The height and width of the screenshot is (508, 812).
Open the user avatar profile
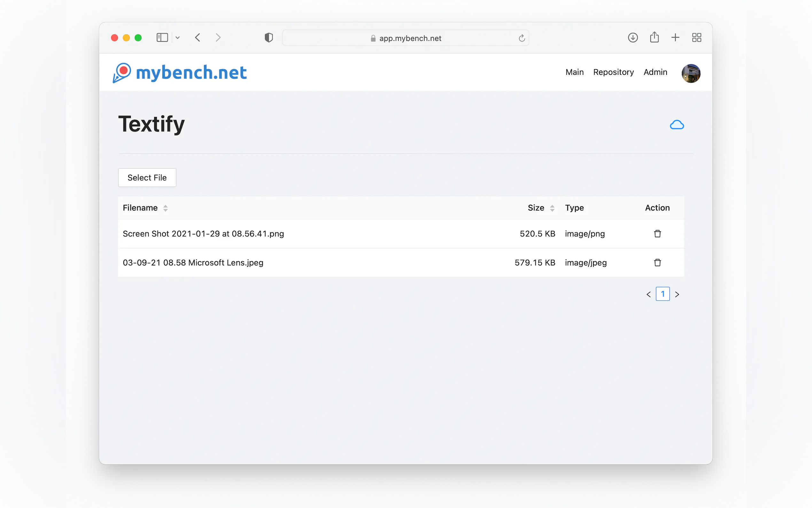pos(691,73)
